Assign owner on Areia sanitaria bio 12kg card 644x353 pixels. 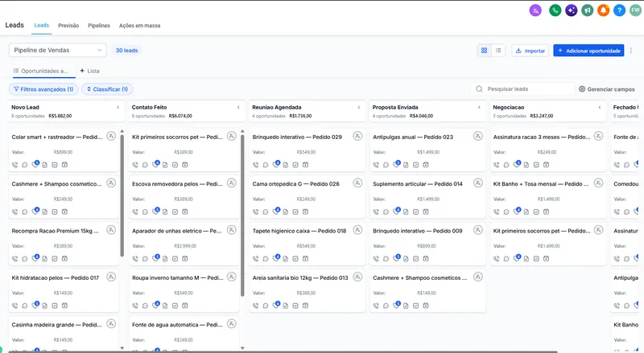tap(357, 277)
